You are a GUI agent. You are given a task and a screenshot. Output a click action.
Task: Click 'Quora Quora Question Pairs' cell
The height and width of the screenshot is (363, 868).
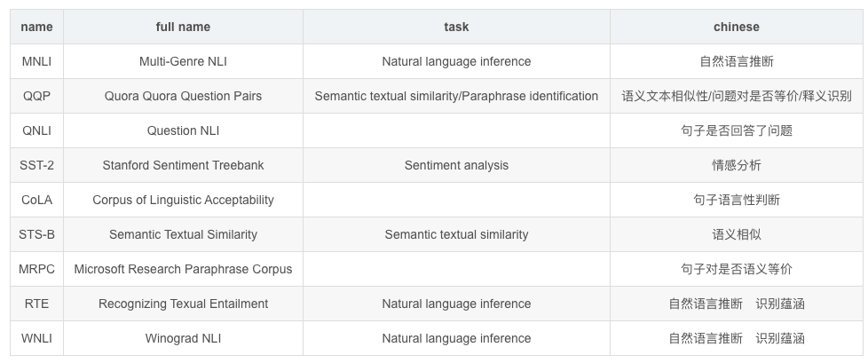183,96
